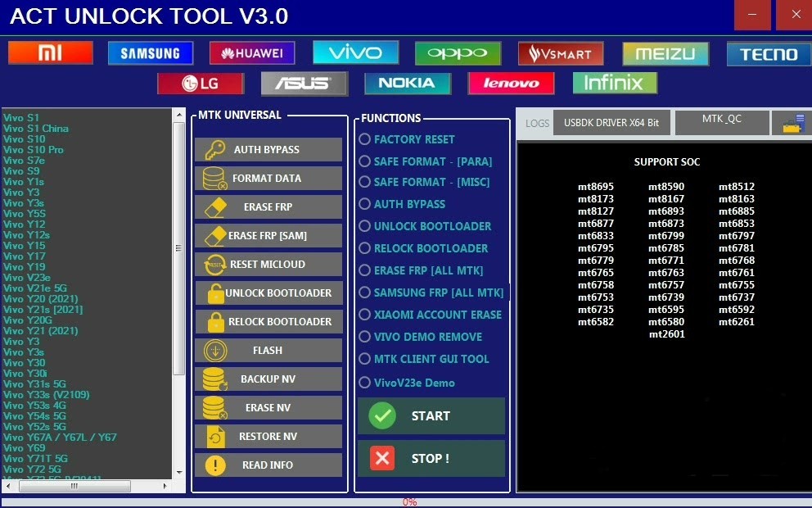Click the model list horizontal scrollbar thumb

(74, 486)
